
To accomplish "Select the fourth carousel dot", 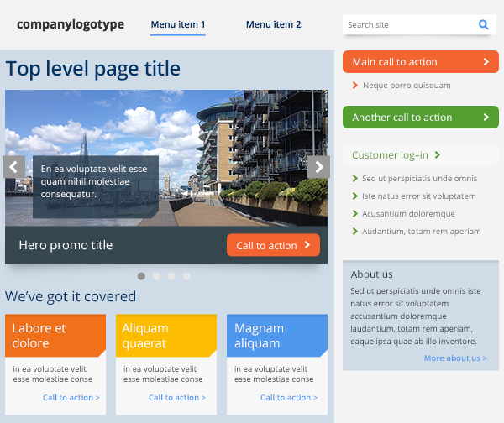I will [186, 276].
